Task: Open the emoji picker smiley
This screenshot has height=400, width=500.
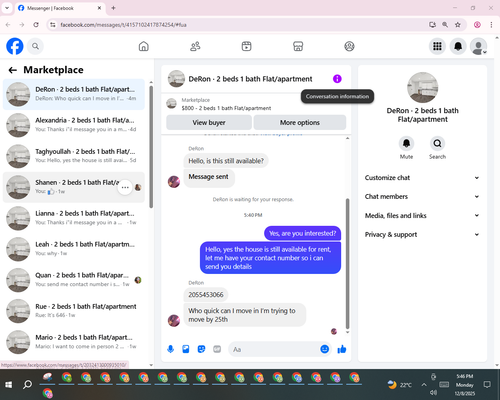Action: [x=325, y=349]
